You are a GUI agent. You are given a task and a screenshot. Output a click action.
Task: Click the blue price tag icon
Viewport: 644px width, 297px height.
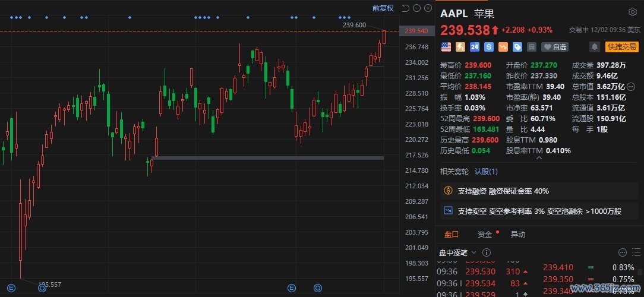point(517,47)
